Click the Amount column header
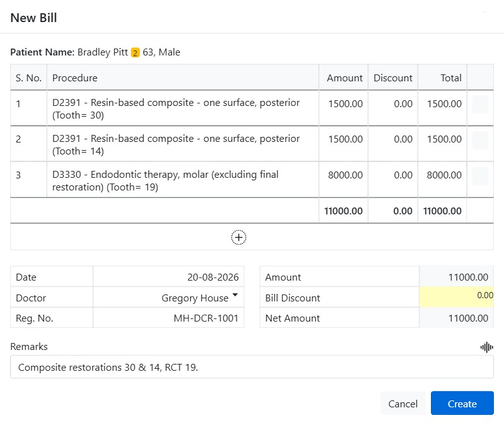This screenshot has width=504, height=425. click(345, 78)
